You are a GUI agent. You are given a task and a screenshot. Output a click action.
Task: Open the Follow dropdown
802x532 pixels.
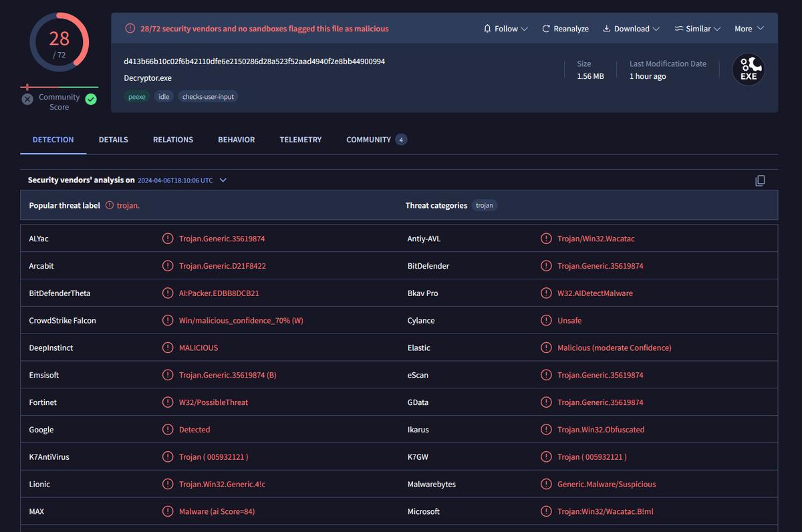pyautogui.click(x=505, y=29)
